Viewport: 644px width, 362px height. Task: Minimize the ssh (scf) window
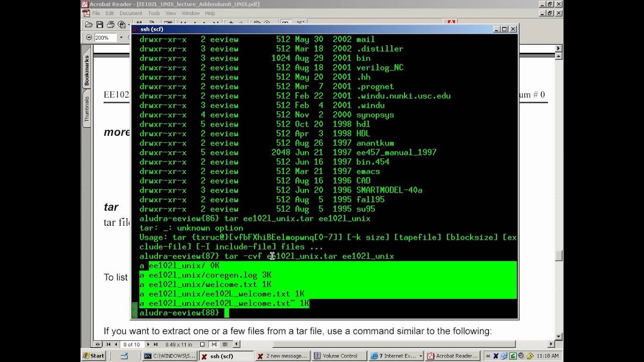pyautogui.click(x=497, y=29)
